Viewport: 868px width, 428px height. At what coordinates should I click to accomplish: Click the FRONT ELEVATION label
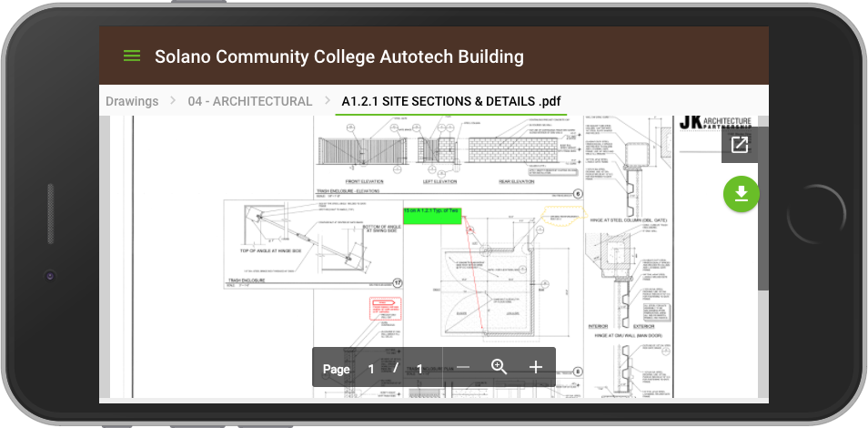(x=364, y=181)
